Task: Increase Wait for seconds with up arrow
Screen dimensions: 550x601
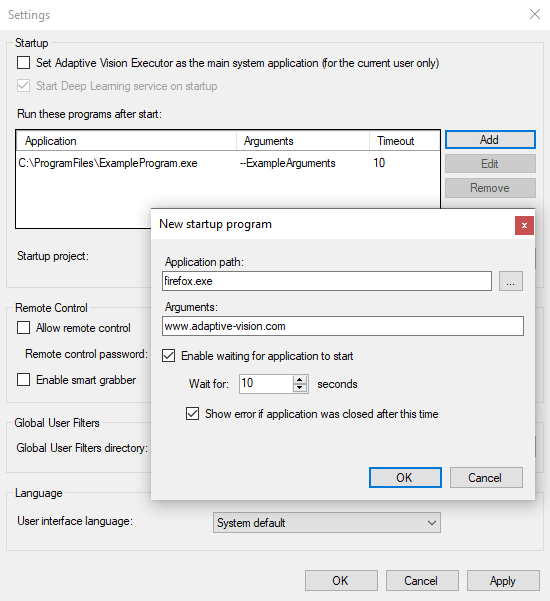Action: [x=300, y=379]
